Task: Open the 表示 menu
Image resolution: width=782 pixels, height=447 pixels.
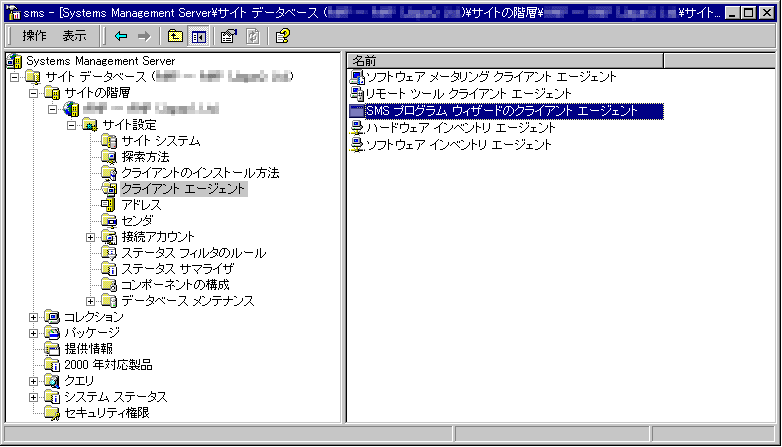Action: (74, 36)
